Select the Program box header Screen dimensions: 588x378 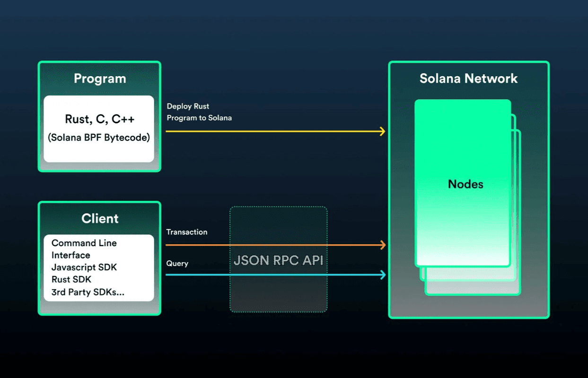[x=99, y=78]
